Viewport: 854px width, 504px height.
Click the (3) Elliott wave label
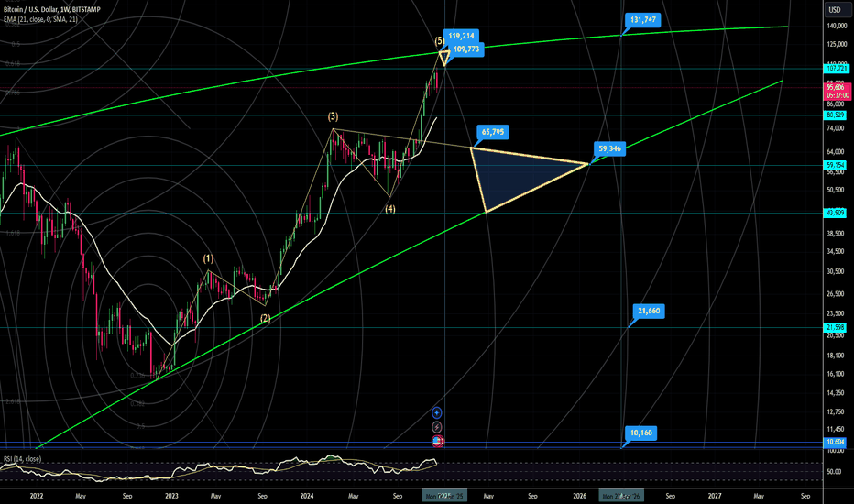pyautogui.click(x=333, y=116)
